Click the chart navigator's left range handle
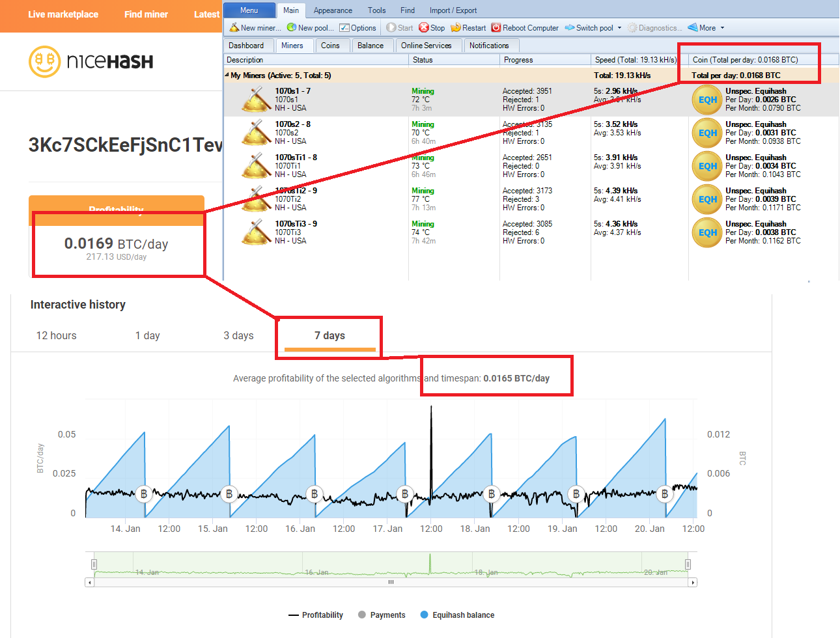The image size is (840, 638). tap(94, 564)
